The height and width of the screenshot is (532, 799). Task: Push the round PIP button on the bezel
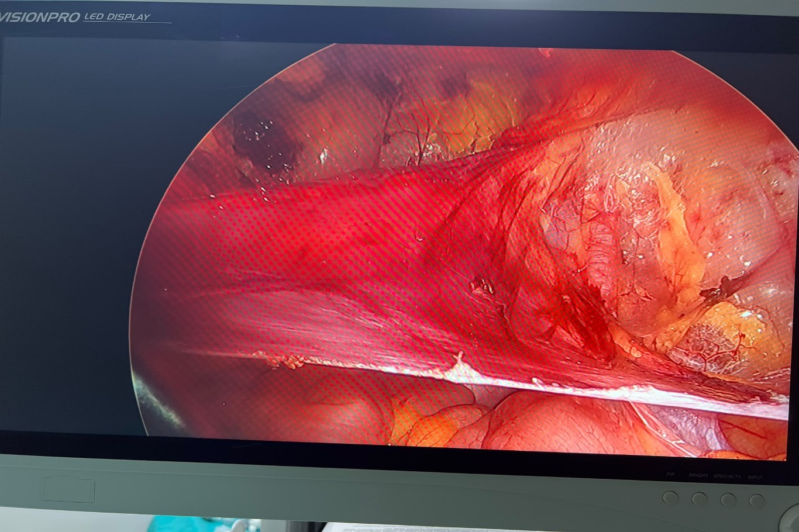[670, 498]
